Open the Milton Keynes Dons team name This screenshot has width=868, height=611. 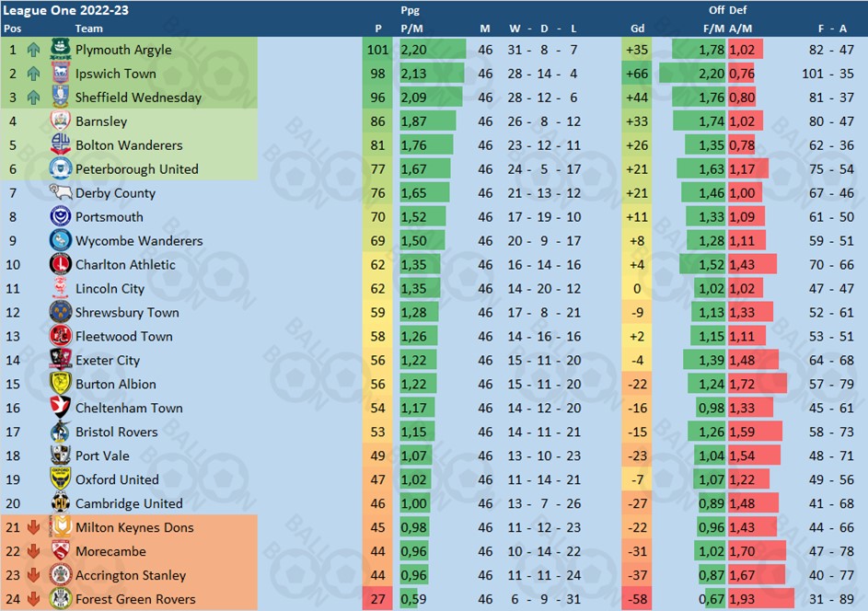(x=134, y=527)
